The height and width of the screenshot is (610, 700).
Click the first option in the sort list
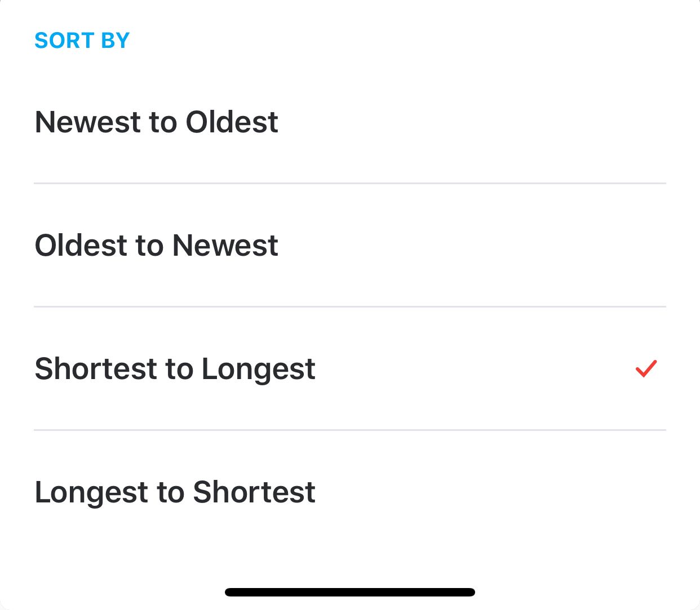[157, 122]
